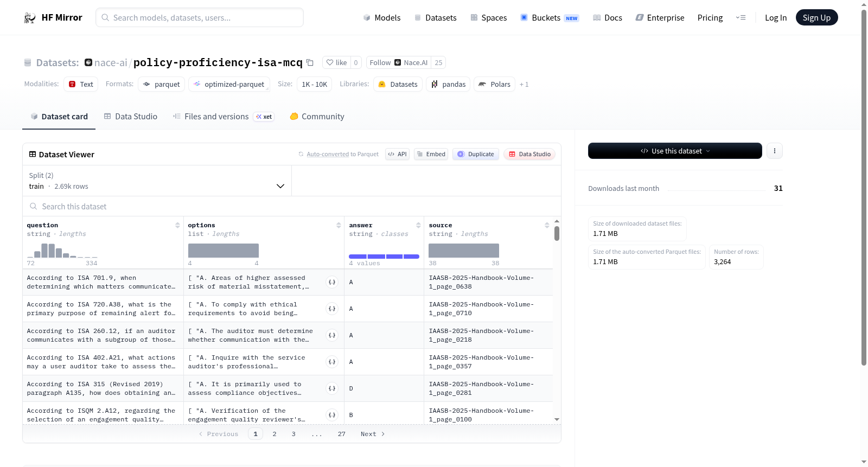868x467 pixels.
Task: Sort by the question column
Action: [177, 225]
